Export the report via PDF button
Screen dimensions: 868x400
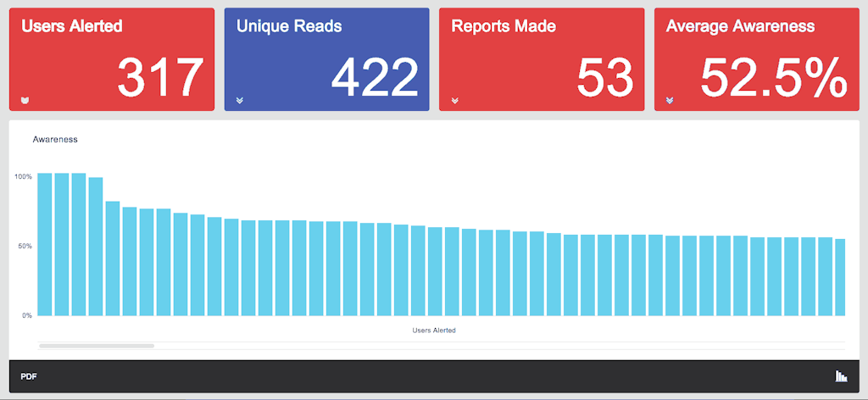[29, 377]
